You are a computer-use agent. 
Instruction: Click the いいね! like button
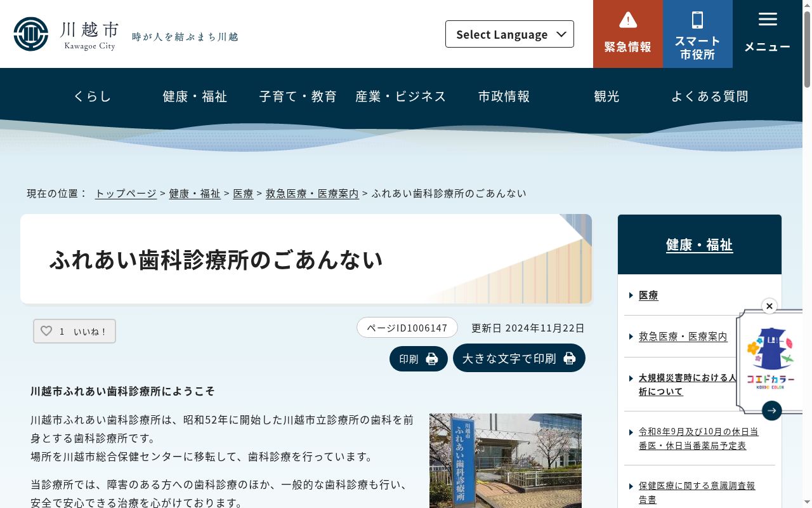pyautogui.click(x=74, y=331)
